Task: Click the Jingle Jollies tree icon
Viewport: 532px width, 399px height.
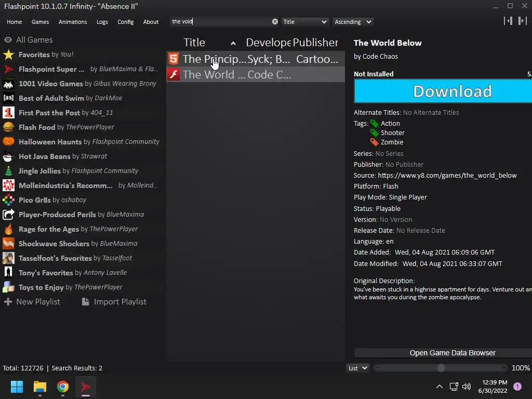Action: click(8, 171)
